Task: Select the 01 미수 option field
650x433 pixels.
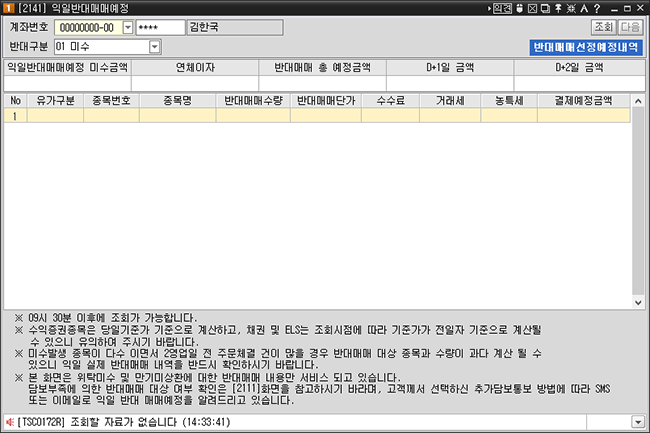Action: (102, 47)
